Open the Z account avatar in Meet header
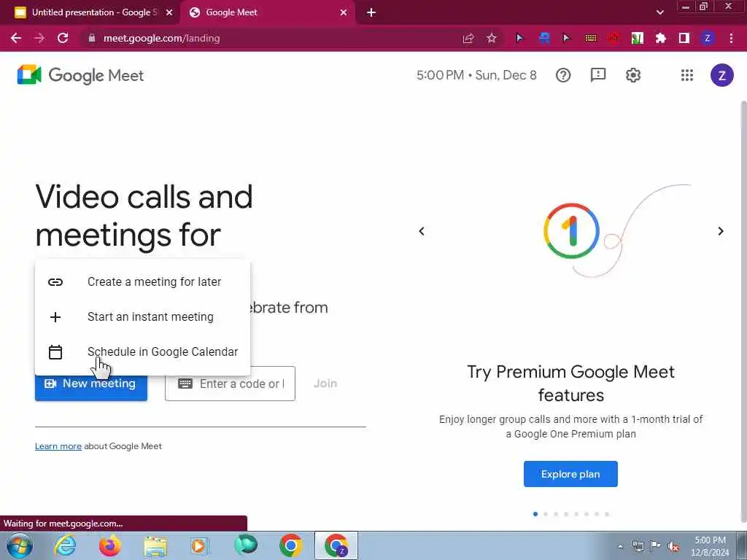Image resolution: width=747 pixels, height=560 pixels. (721, 75)
